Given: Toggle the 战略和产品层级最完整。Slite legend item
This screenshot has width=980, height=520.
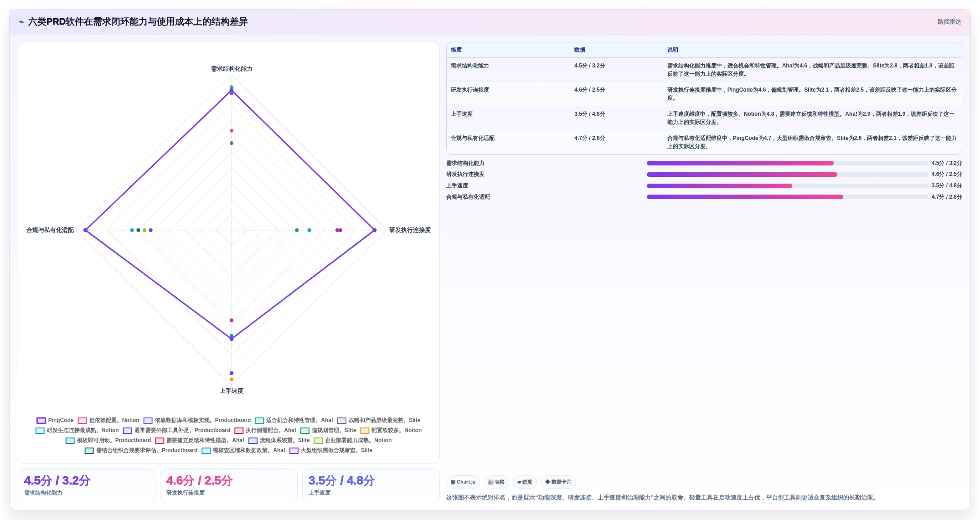Looking at the screenshot, I should (379, 420).
